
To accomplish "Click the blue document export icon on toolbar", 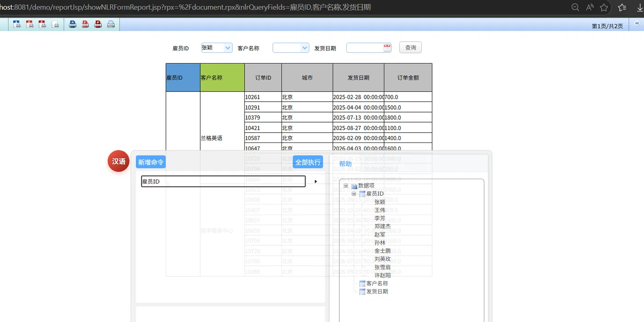I will coord(17,24).
